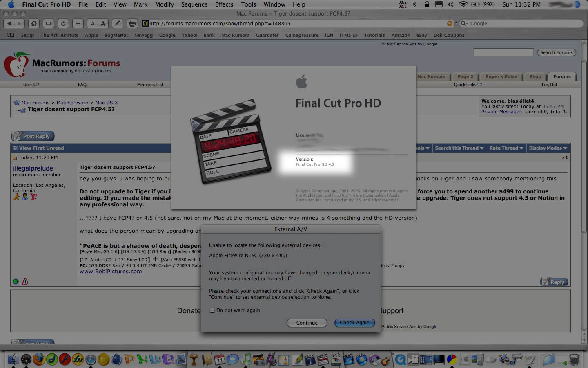Open Address Book in the Dock
This screenshot has width=588, height=368.
coord(207,359)
